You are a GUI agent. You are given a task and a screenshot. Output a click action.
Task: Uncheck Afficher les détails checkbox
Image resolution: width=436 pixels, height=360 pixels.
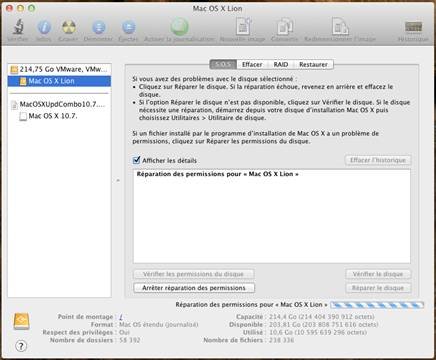coord(136,160)
